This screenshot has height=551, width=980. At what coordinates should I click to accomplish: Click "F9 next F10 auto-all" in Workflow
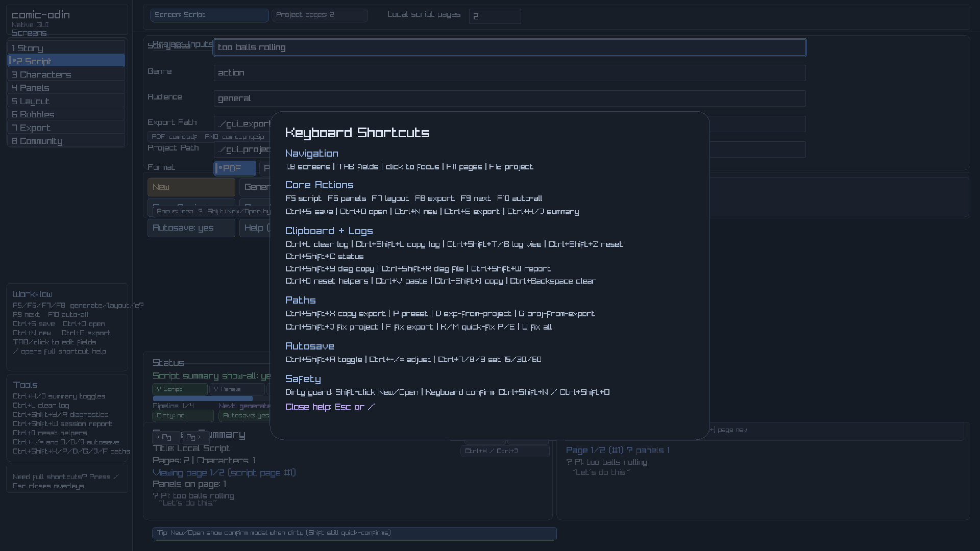click(x=51, y=315)
